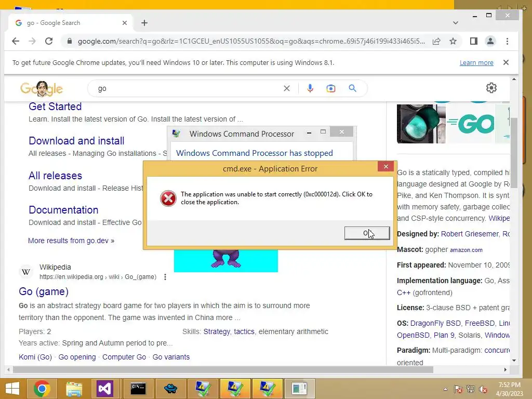Image resolution: width=532 pixels, height=399 pixels.
Task: Click the 'OpenBSD' OS link
Action: coord(413,335)
